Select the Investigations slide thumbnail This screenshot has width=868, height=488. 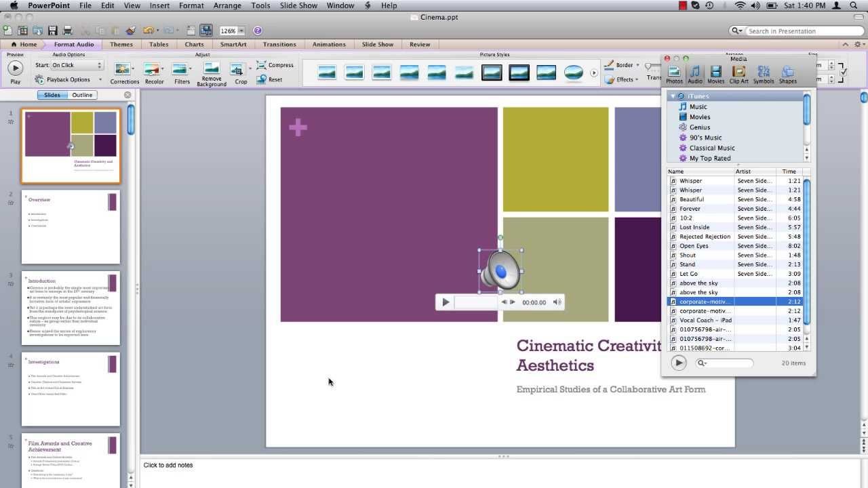[71, 388]
